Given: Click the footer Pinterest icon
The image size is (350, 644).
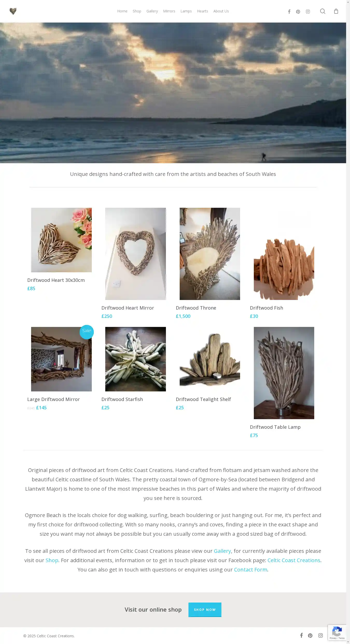Looking at the screenshot, I should (x=310, y=635).
